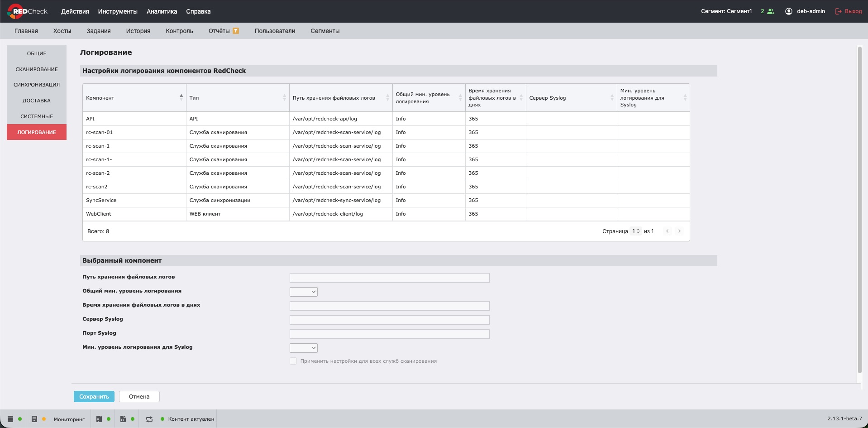Go to the Хосты tab
Screen dimensions: 868x428
(62, 31)
